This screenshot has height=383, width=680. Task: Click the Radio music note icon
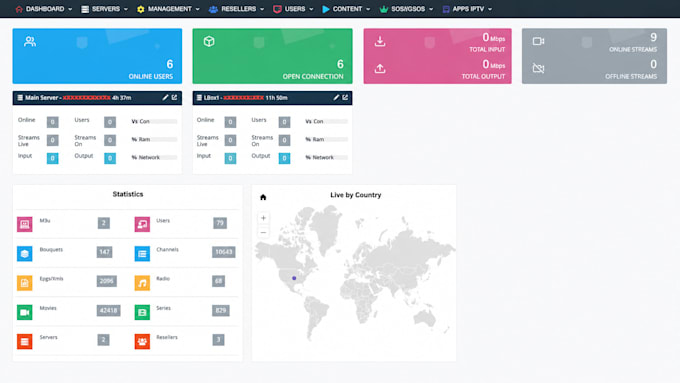(142, 283)
